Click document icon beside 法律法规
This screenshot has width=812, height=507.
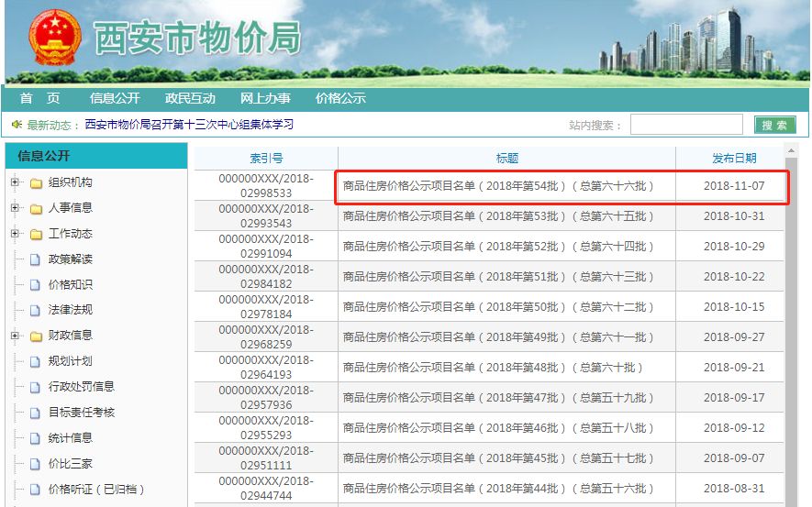(x=36, y=311)
